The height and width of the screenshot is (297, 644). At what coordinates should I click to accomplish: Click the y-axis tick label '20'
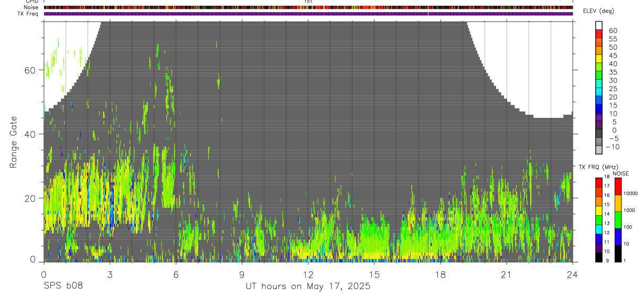(30, 198)
